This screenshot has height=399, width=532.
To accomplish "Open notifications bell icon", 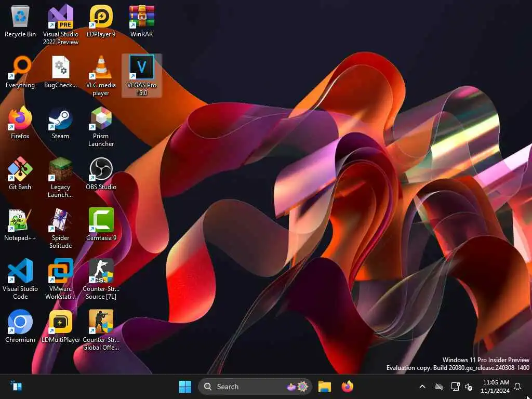I will 517,387.
